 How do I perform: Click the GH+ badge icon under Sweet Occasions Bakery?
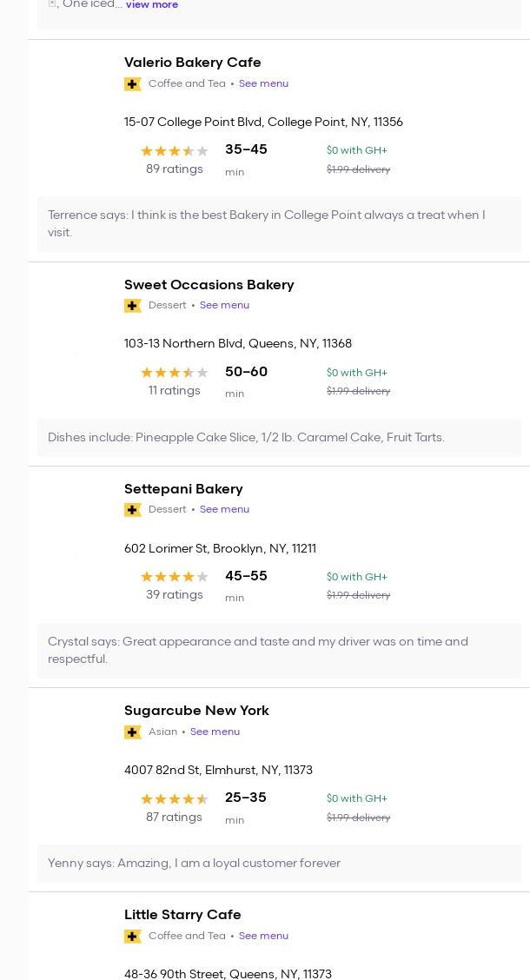pyautogui.click(x=133, y=306)
